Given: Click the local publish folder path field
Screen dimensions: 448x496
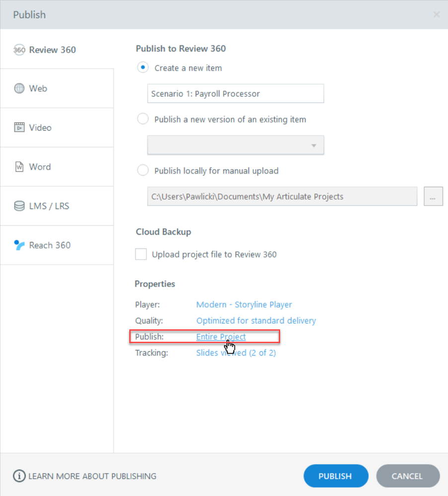Looking at the screenshot, I should (282, 197).
